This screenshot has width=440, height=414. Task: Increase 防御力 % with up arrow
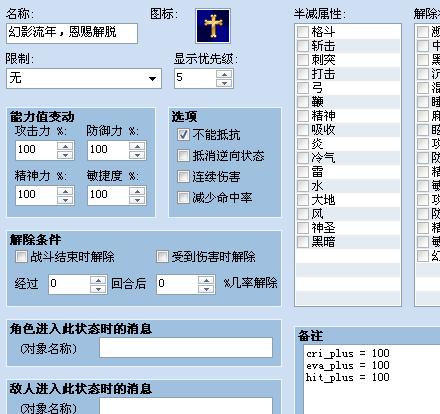coord(137,146)
